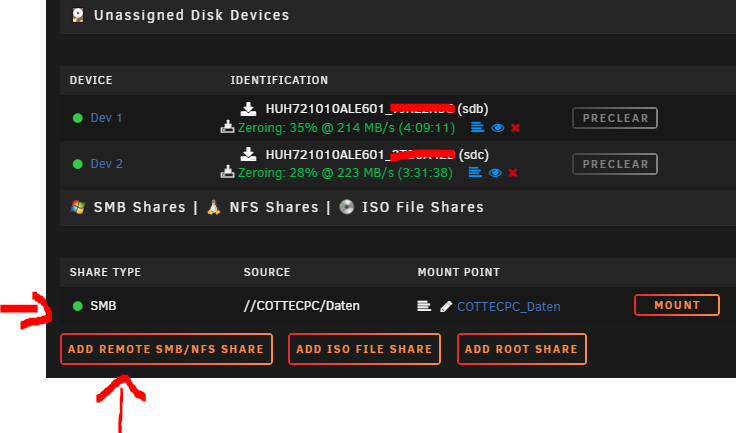Click ADD ROOT SHARE button
Screen dimensions: 736x433
tap(521, 349)
